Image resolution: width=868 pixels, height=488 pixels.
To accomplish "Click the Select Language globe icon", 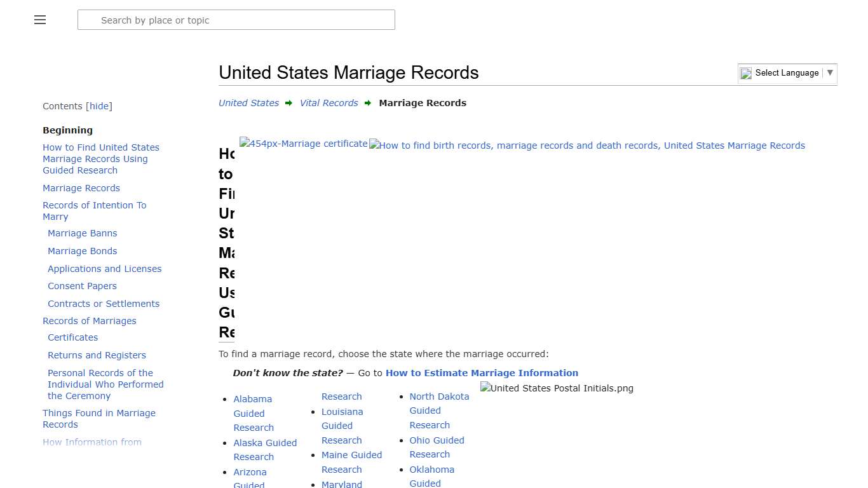I will tap(745, 73).
